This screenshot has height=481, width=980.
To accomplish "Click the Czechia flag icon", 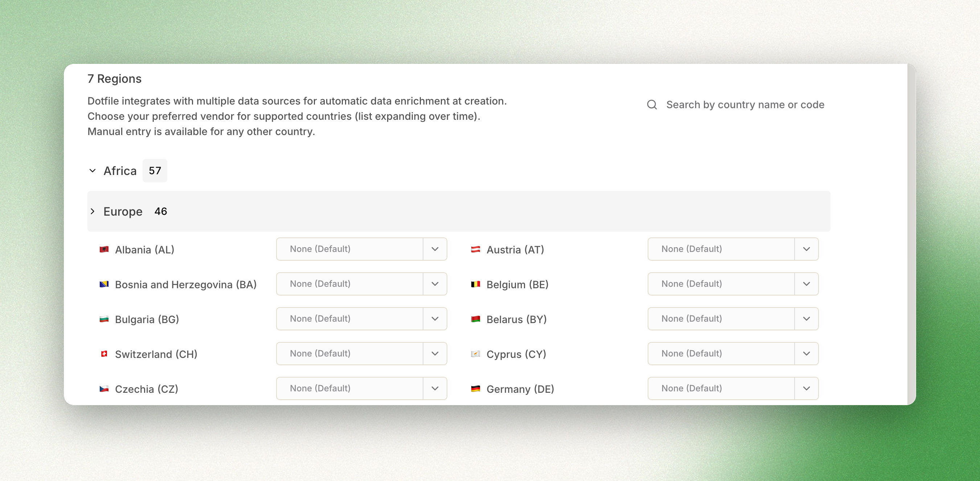I will click(x=104, y=389).
